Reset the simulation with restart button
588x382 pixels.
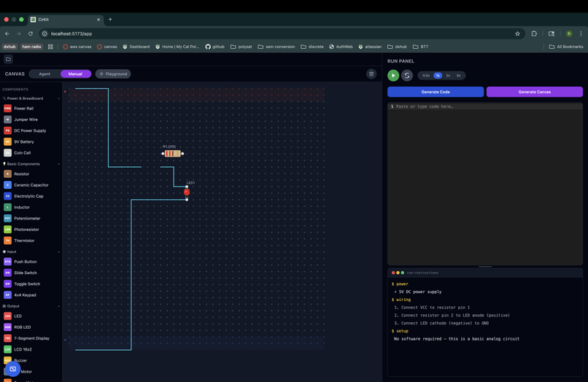(407, 75)
